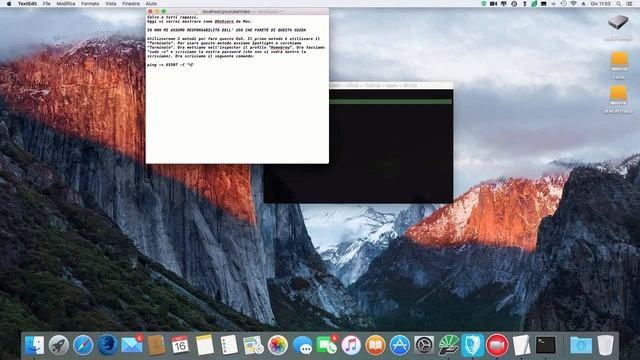Open the blue shield app in Dock
The width and height of the screenshot is (640, 360).
tap(473, 345)
